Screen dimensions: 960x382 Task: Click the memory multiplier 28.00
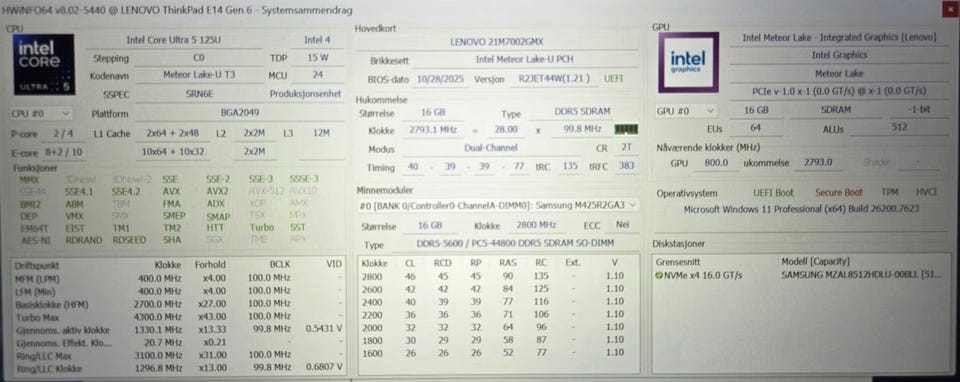pos(506,130)
